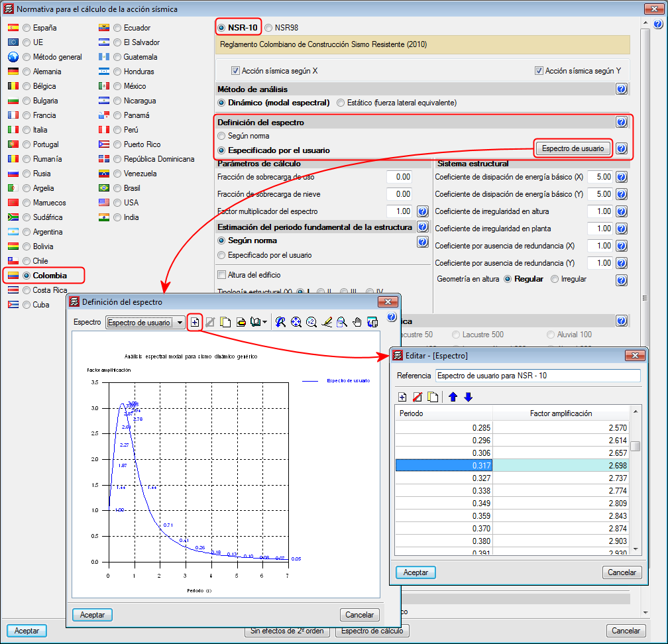Click the Referencia input field
The image size is (668, 644).
537,376
